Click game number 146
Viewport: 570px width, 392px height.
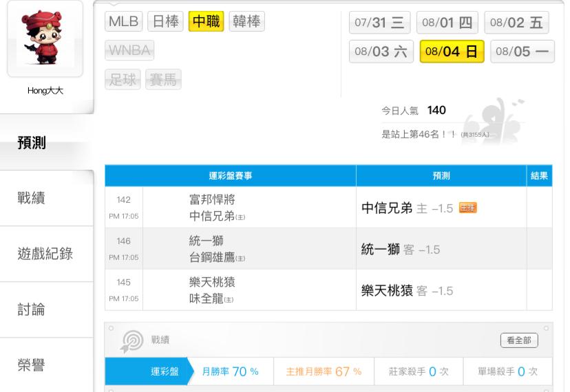tap(124, 241)
